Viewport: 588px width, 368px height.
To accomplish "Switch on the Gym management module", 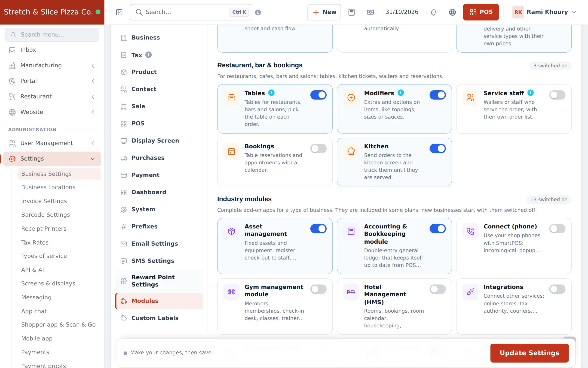I will pyautogui.click(x=318, y=289).
